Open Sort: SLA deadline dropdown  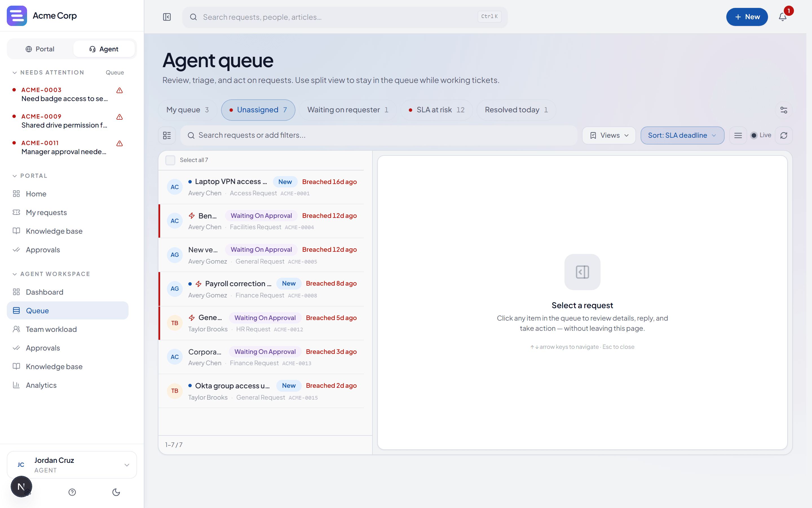(682, 135)
